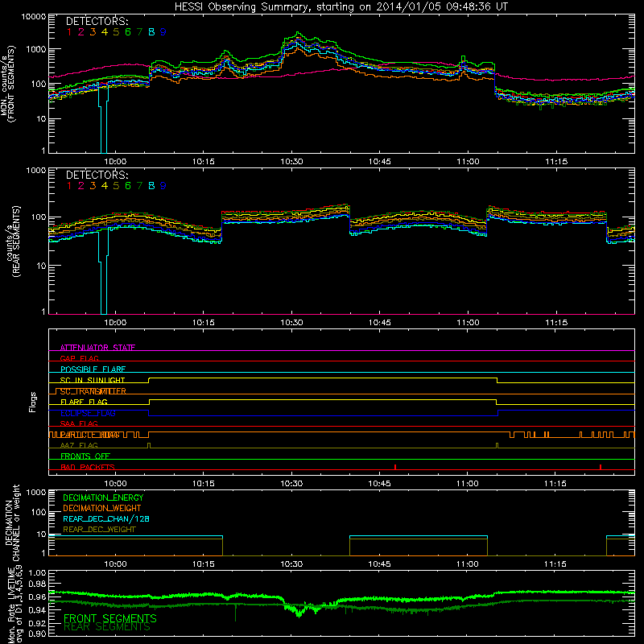
Task: Click the FRONTS_OFF flag label
Action: click(x=85, y=456)
